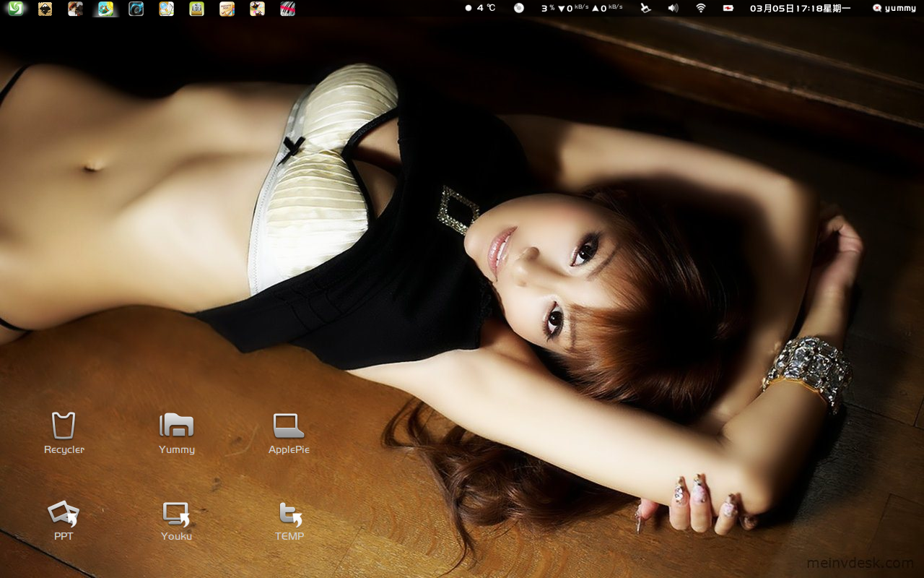
Task: Select the Youku desktop label
Action: coord(176,536)
